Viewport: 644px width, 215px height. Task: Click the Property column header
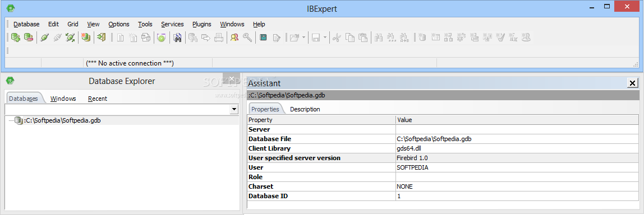(x=321, y=120)
